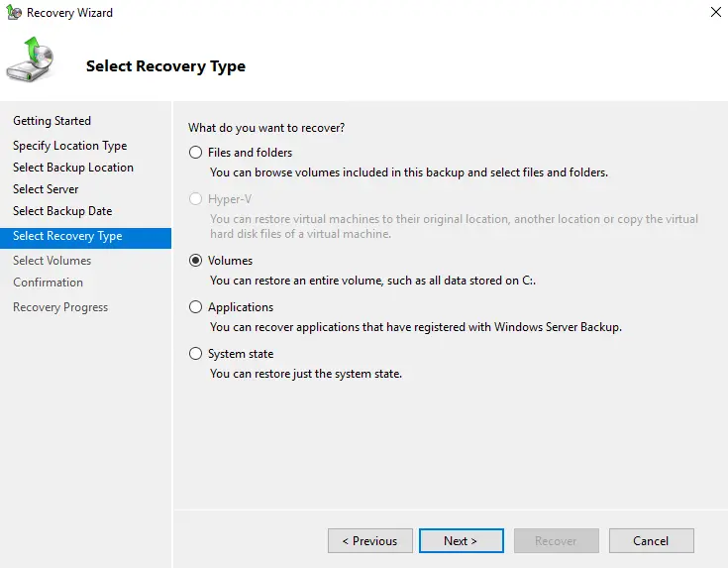The image size is (728, 568).
Task: Click the Recovery Wizard title bar icon
Action: pyautogui.click(x=13, y=13)
